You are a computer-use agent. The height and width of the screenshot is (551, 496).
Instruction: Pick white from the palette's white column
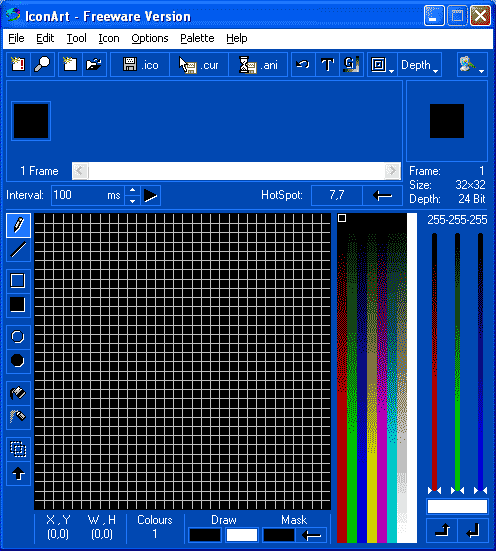click(x=412, y=378)
